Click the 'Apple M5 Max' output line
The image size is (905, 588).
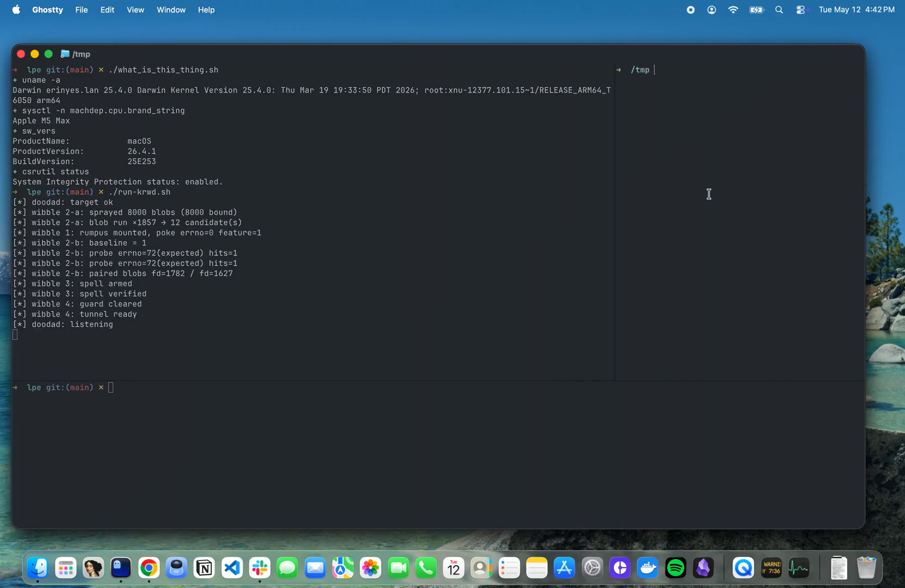[x=41, y=121]
